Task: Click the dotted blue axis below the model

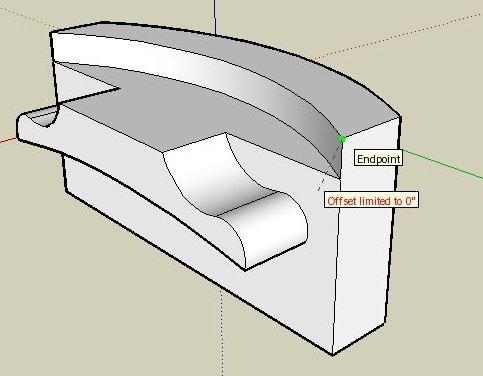Action: pos(222,332)
